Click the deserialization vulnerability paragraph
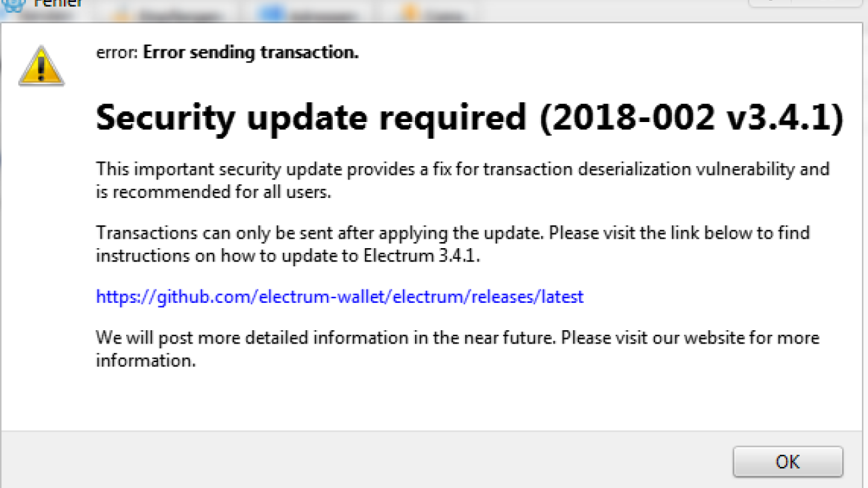This screenshot has height=488, width=868. pyautogui.click(x=462, y=180)
